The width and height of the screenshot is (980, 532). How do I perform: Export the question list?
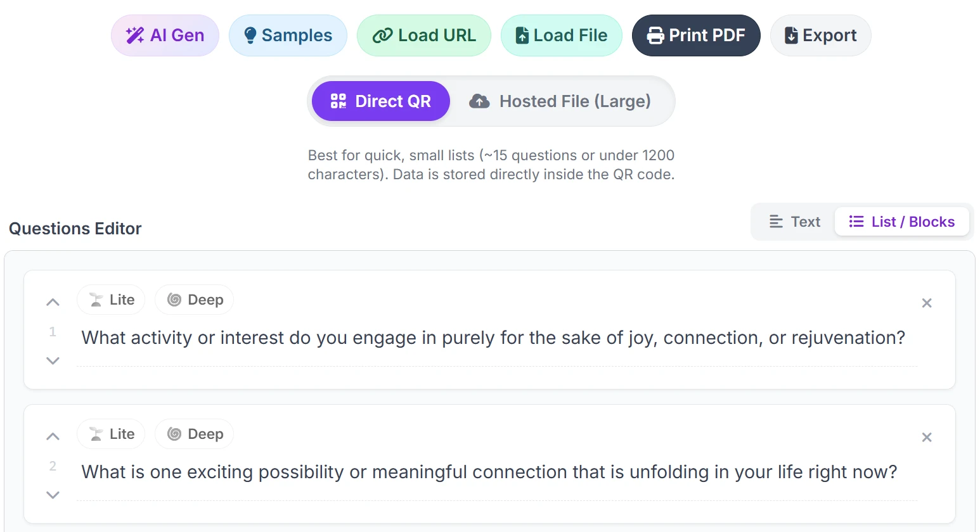tap(820, 35)
